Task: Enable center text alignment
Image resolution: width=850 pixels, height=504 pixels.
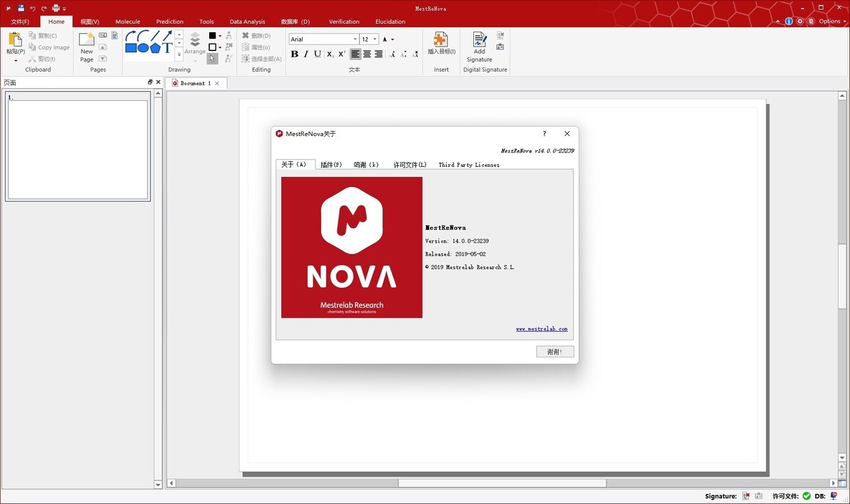Action: click(367, 54)
